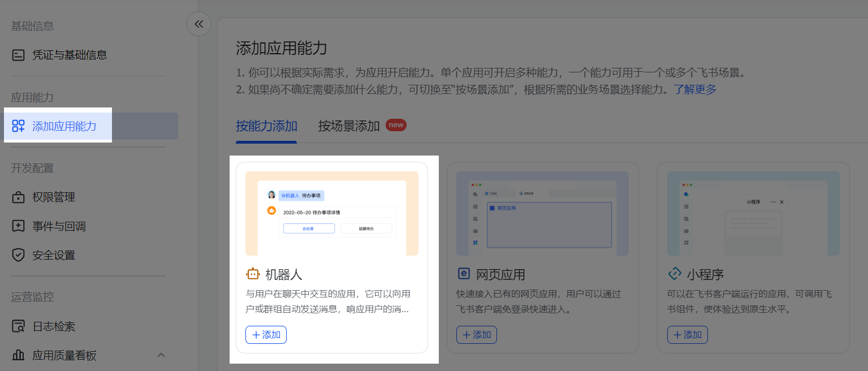Click the 小程序 card title

point(705,275)
